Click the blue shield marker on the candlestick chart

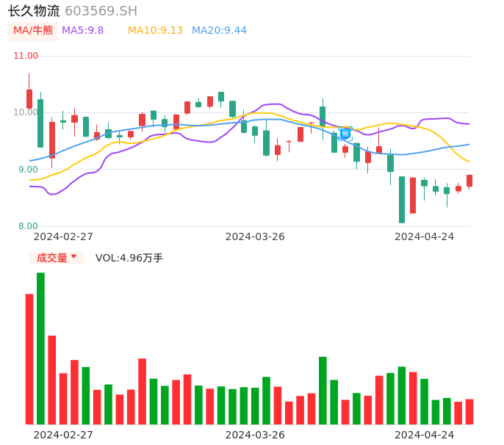(x=345, y=133)
